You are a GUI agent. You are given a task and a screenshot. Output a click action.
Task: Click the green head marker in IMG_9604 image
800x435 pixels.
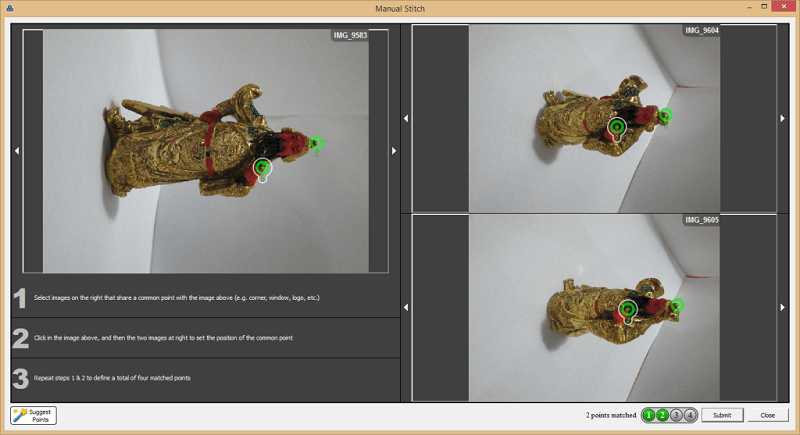665,116
